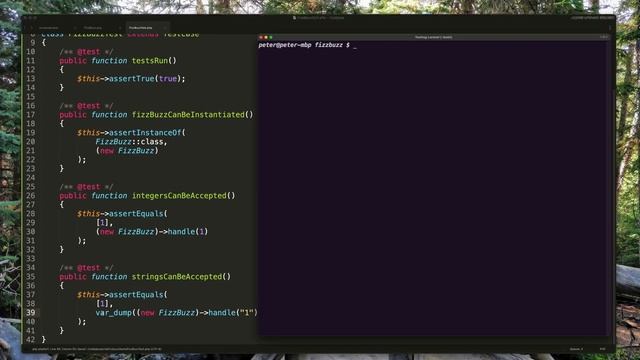Click gutter line number 42
This screenshot has height=360, width=640.
click(x=31, y=340)
